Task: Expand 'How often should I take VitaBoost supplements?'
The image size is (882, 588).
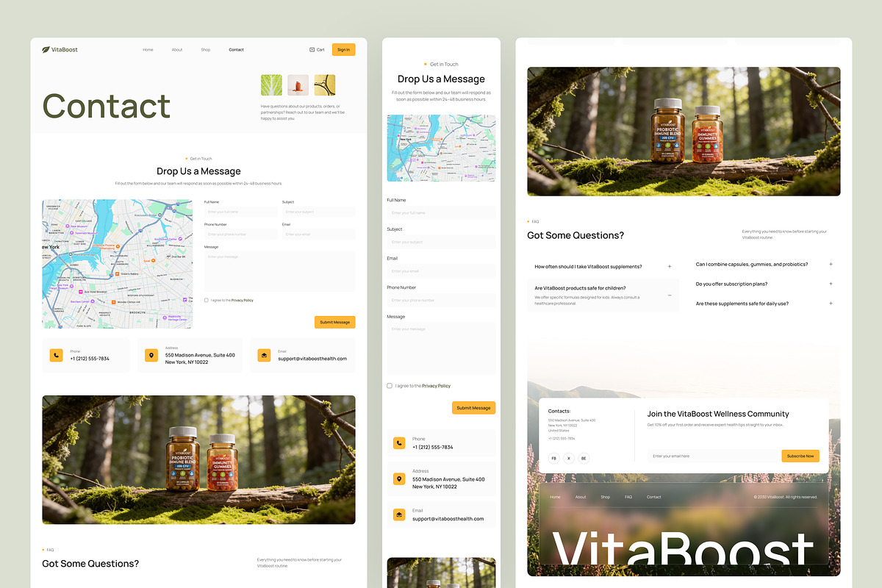Action: pos(670,267)
